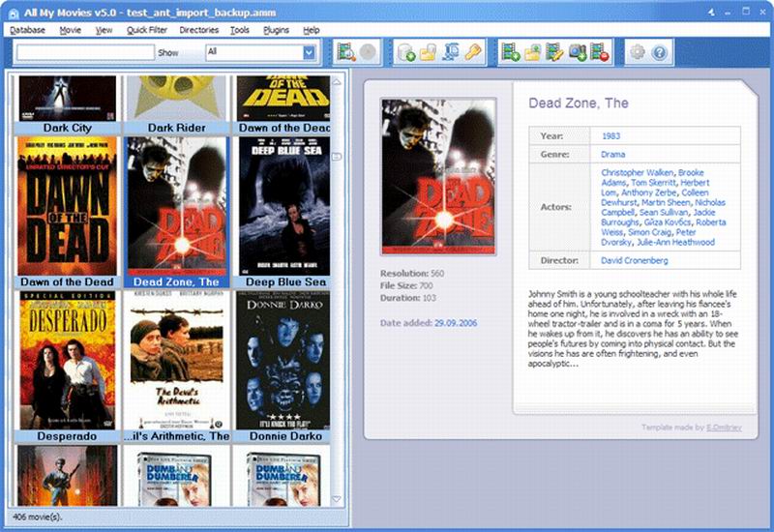Click the down arrow of the movie list scrollbar
The height and width of the screenshot is (532, 774).
click(337, 499)
